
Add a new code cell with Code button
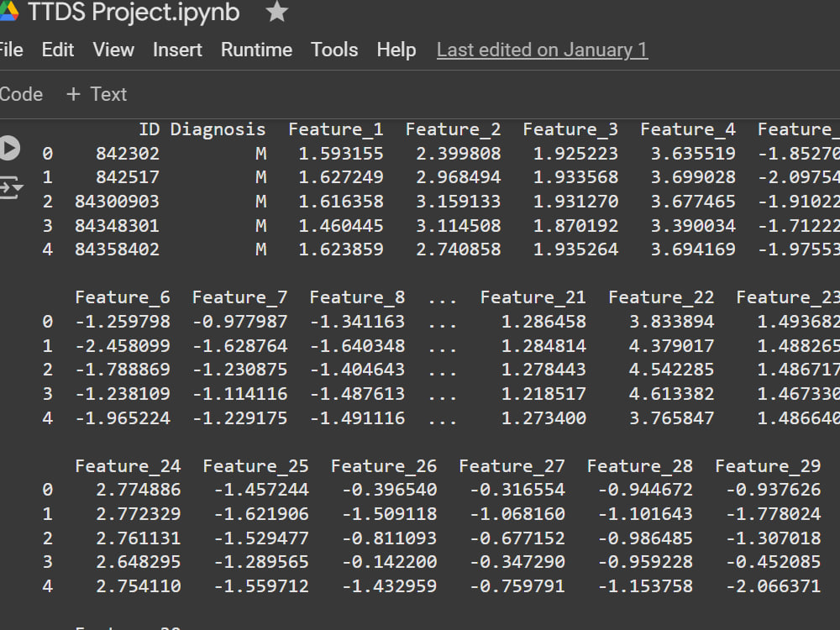click(20, 94)
